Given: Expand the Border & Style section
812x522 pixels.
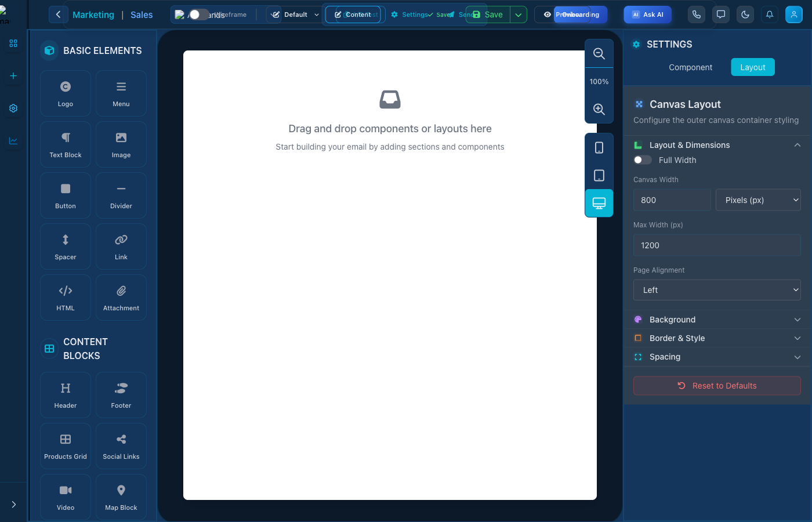Looking at the screenshot, I should [x=717, y=338].
